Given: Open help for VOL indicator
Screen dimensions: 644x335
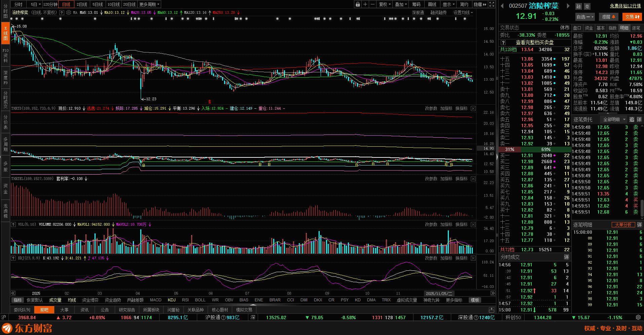Looking at the screenshot, I should tap(13, 224).
